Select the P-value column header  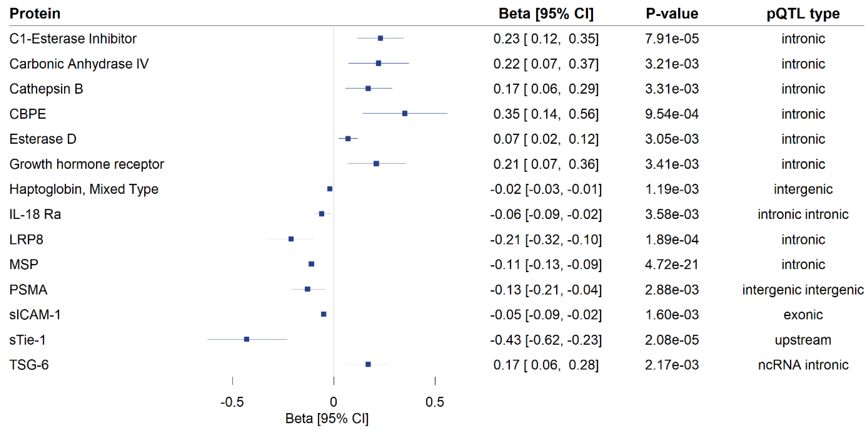click(x=672, y=14)
